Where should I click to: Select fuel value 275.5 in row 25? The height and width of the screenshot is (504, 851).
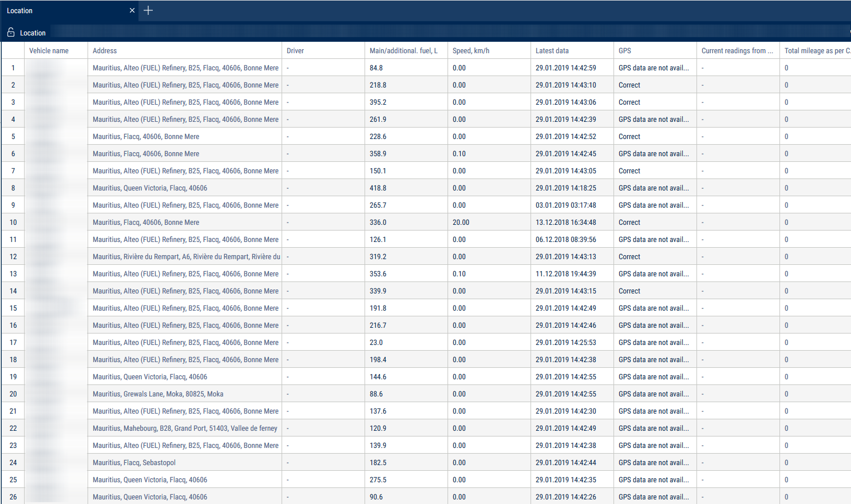tap(378, 480)
